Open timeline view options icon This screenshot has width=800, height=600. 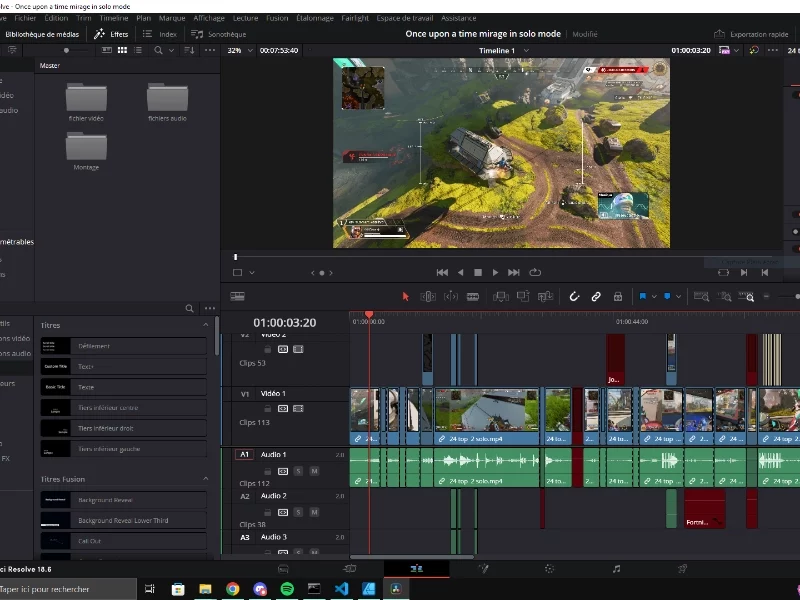point(237,296)
